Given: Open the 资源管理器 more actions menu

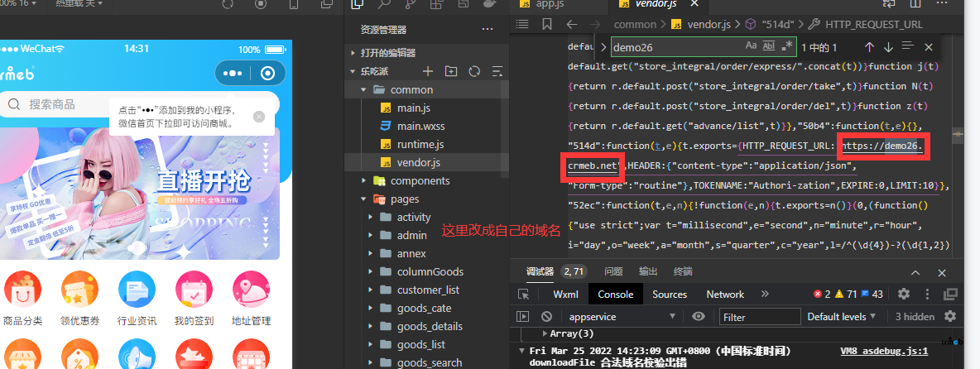Looking at the screenshot, I should coord(488,29).
